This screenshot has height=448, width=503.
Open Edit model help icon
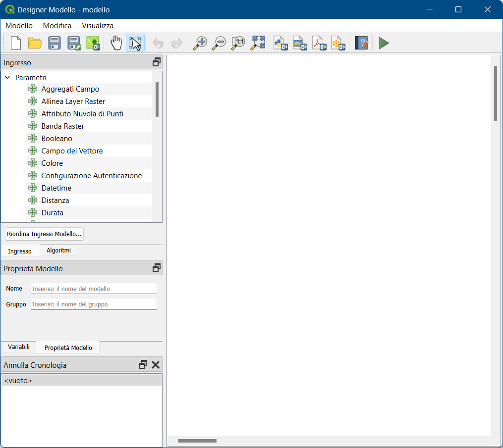coord(361,43)
